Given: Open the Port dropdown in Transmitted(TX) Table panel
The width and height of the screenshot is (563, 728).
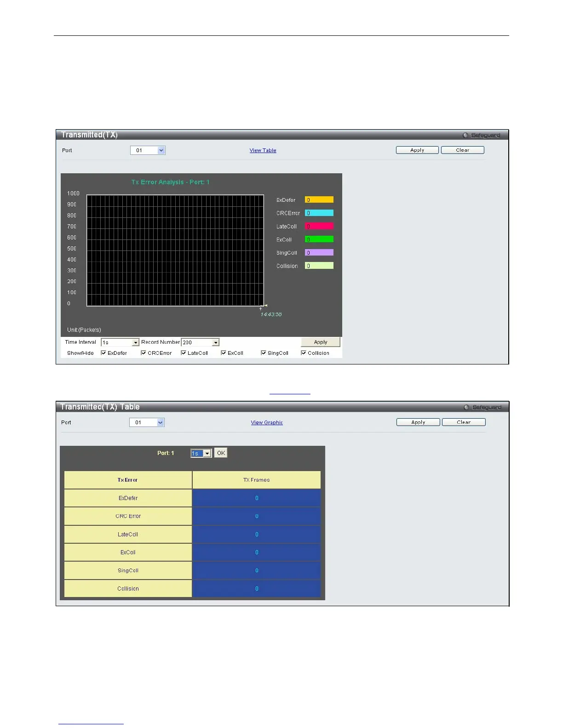Looking at the screenshot, I should [x=147, y=422].
